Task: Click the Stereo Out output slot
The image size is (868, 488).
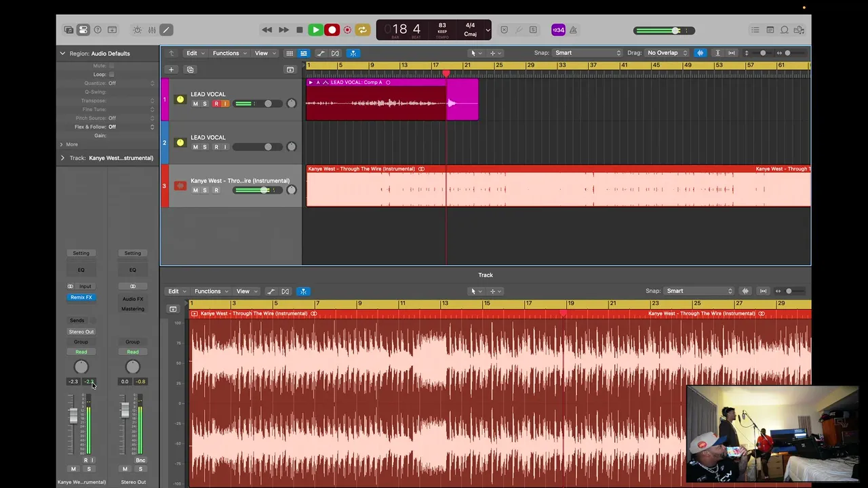Action: coord(81,331)
